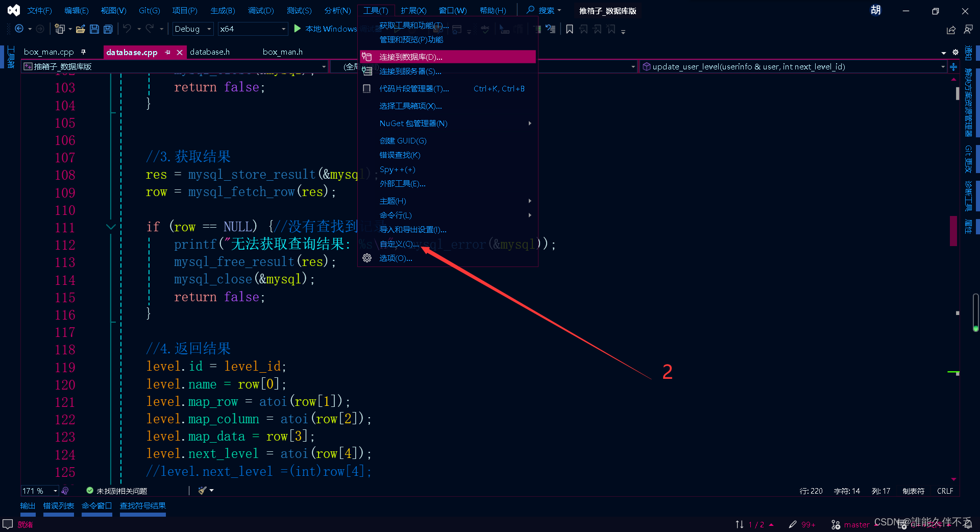Screen dimensions: 980x532
Task: Click the scrollbar down arrow in editor
Action: (953, 479)
